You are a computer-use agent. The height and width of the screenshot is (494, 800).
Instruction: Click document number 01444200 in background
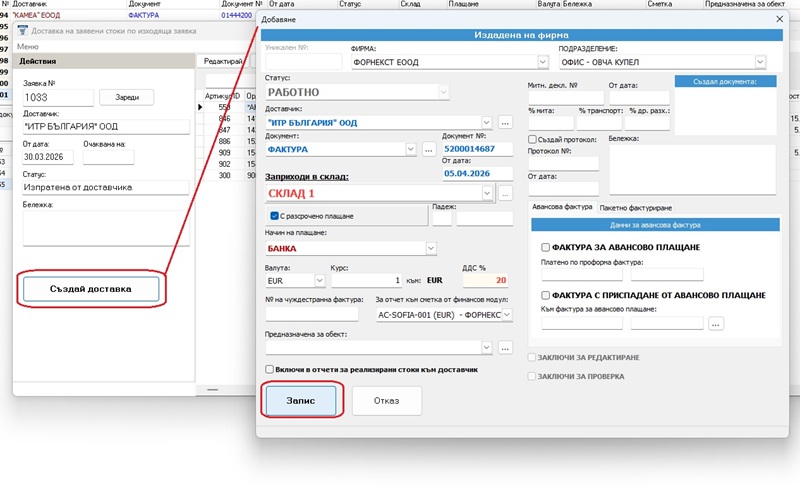click(237, 15)
